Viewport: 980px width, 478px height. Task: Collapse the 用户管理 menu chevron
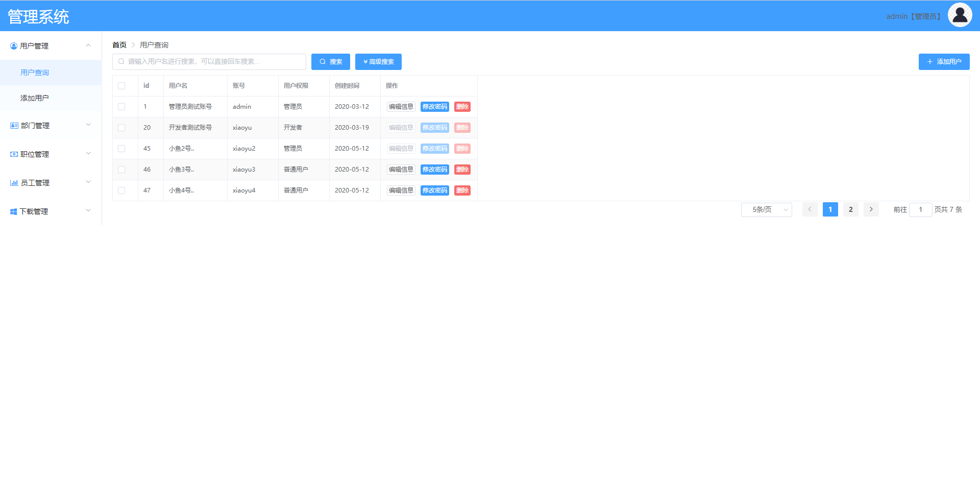88,45
